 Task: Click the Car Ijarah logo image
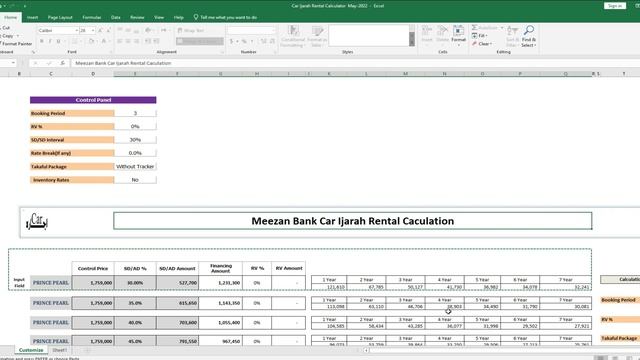(37, 222)
